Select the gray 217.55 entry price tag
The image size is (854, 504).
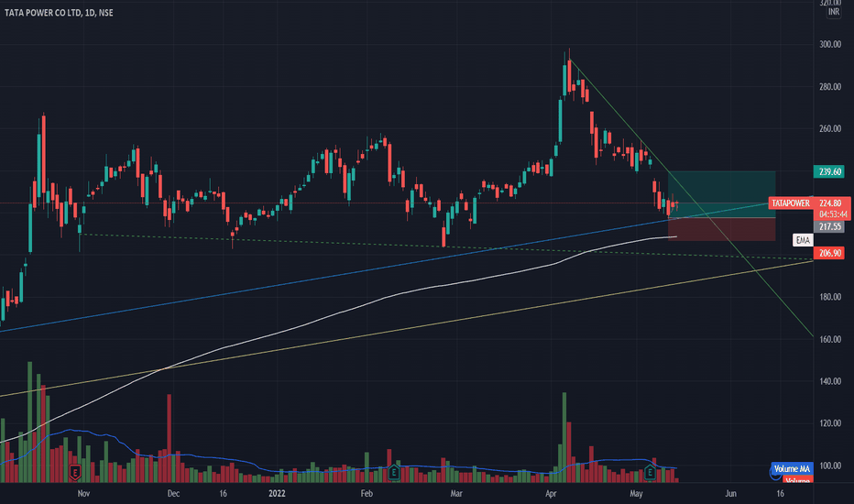pyautogui.click(x=829, y=226)
